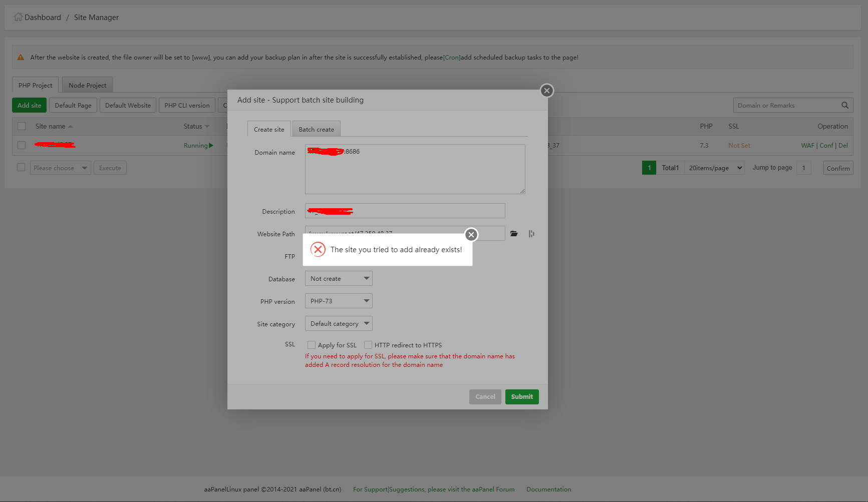Open the Node Project tab
The width and height of the screenshot is (868, 502).
point(87,85)
